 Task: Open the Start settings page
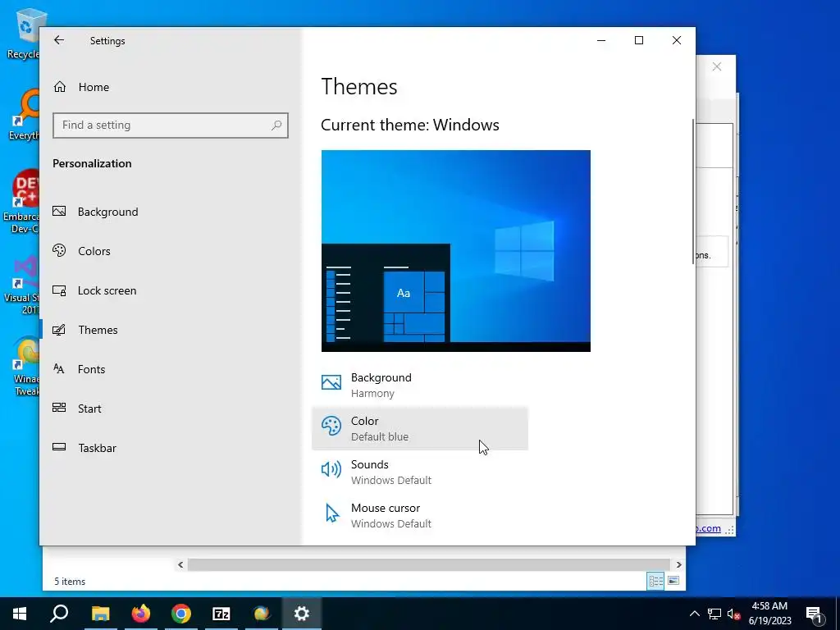pos(171,409)
